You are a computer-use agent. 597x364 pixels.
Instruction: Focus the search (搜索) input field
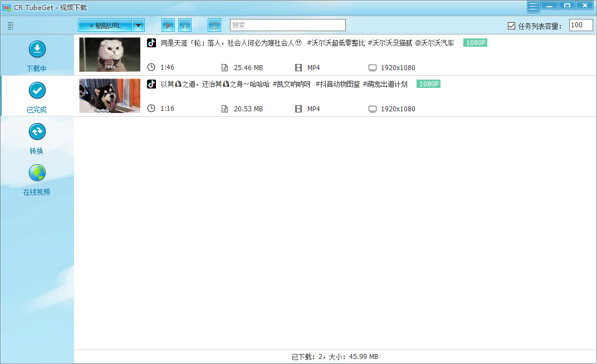288,25
